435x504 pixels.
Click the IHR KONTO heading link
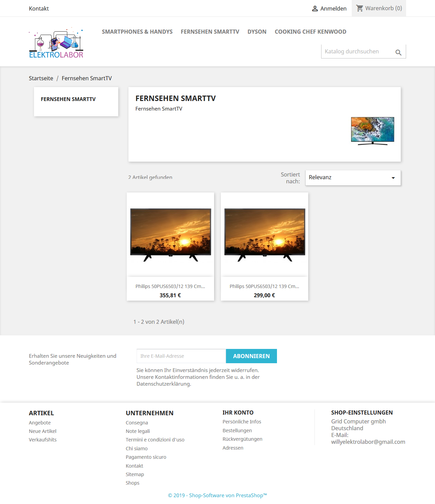pyautogui.click(x=238, y=413)
